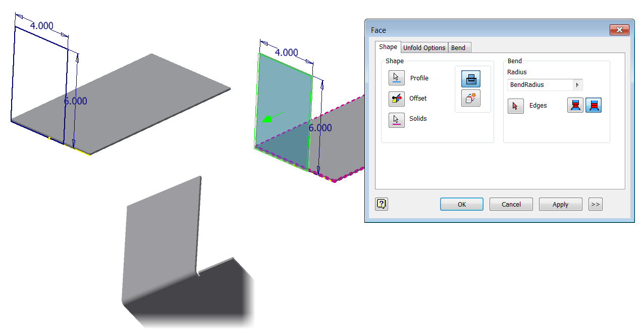The height and width of the screenshot is (336, 644).
Task: Select the Profile picker arrow icon
Action: [x=396, y=78]
